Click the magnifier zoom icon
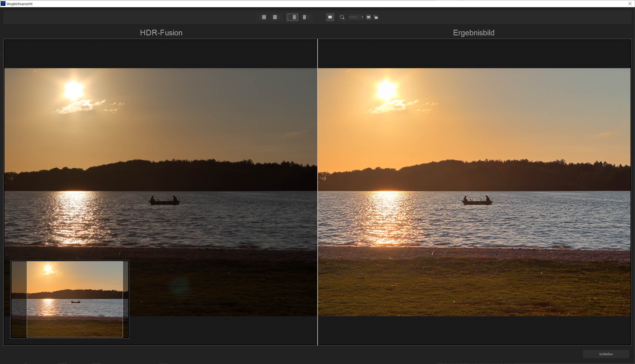635x364 pixels. 342,17
